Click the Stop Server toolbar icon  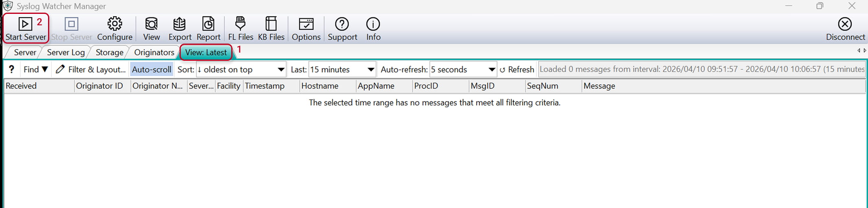point(71,24)
